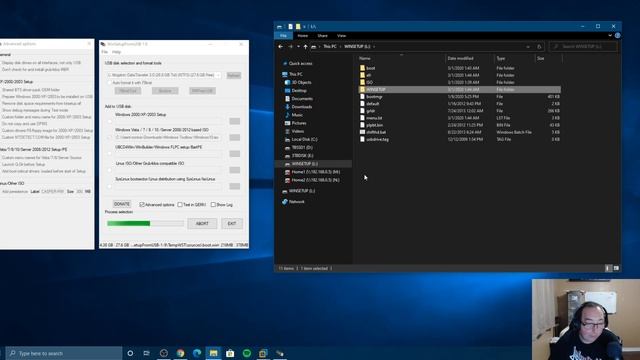Open RMPrepUSB tool button
This screenshot has height=360, width=640.
click(x=202, y=91)
